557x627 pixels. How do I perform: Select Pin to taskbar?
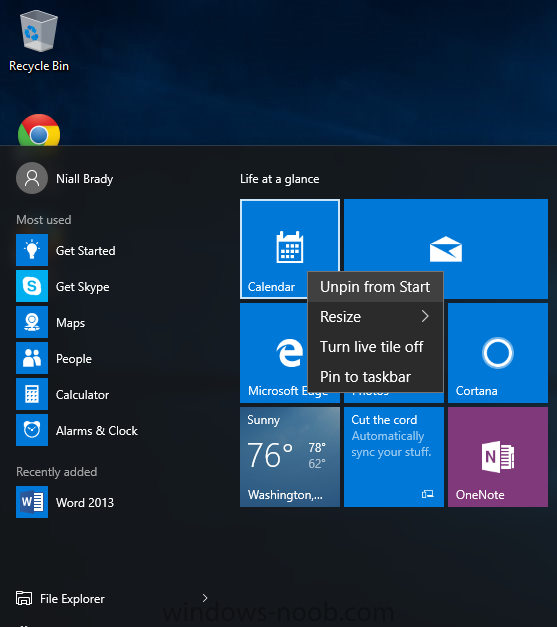coord(375,377)
